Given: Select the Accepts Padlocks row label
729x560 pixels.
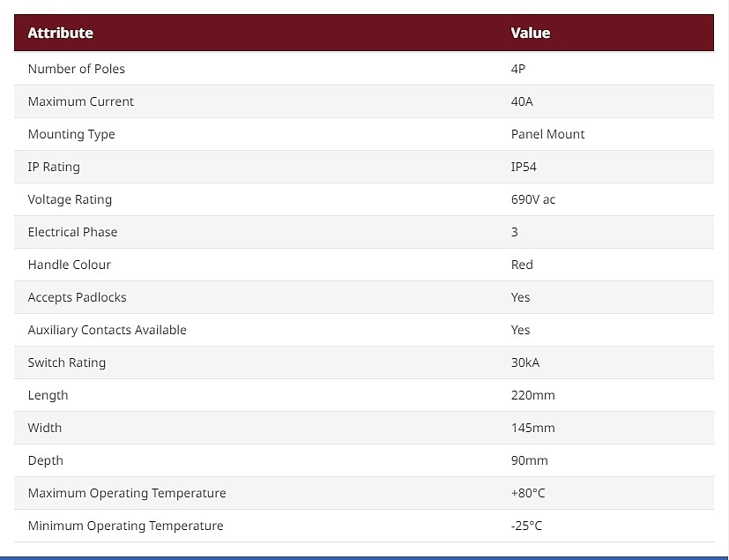Looking at the screenshot, I should tap(78, 297).
